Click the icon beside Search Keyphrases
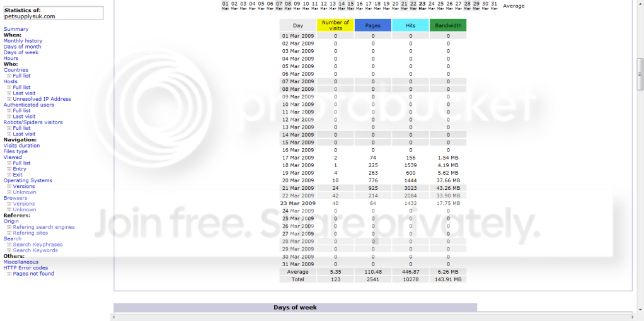The width and height of the screenshot is (644, 321). pos(9,245)
